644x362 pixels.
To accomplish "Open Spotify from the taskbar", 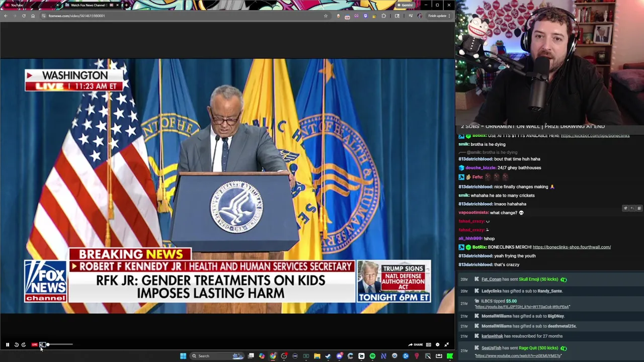I will [372, 356].
